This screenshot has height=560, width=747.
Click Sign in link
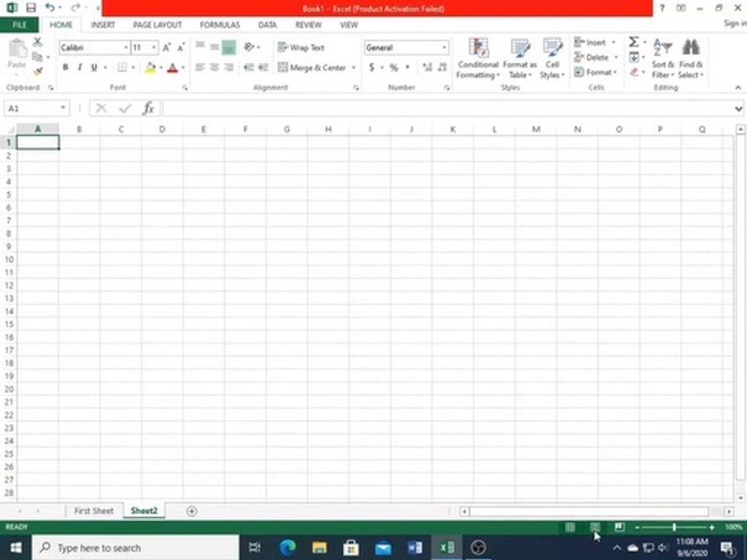point(735,23)
